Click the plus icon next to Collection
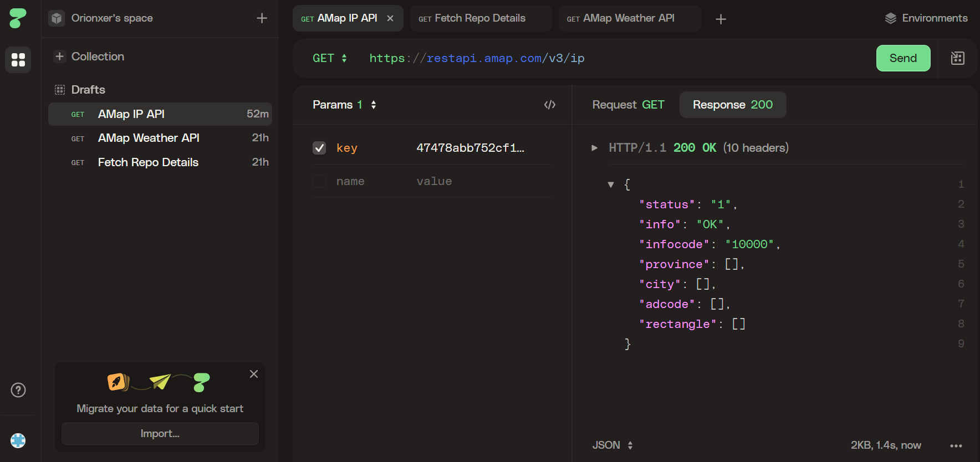Image resolution: width=980 pixels, height=462 pixels. pos(60,57)
